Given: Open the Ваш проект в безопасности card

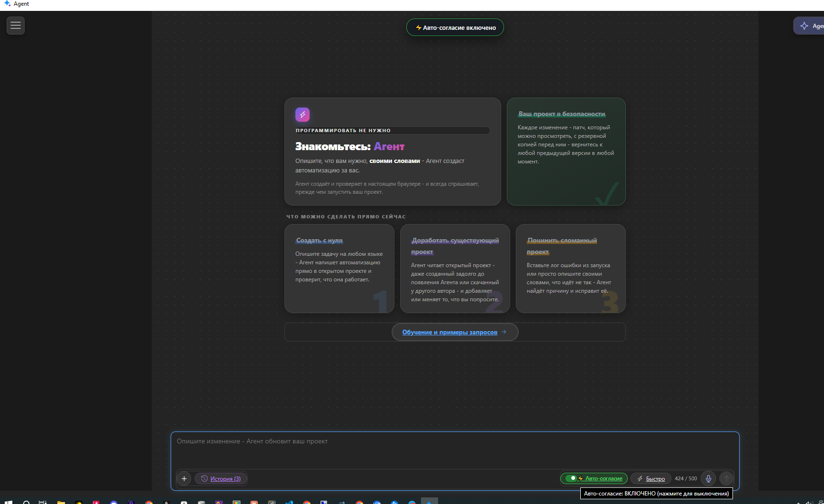Looking at the screenshot, I should (x=566, y=152).
